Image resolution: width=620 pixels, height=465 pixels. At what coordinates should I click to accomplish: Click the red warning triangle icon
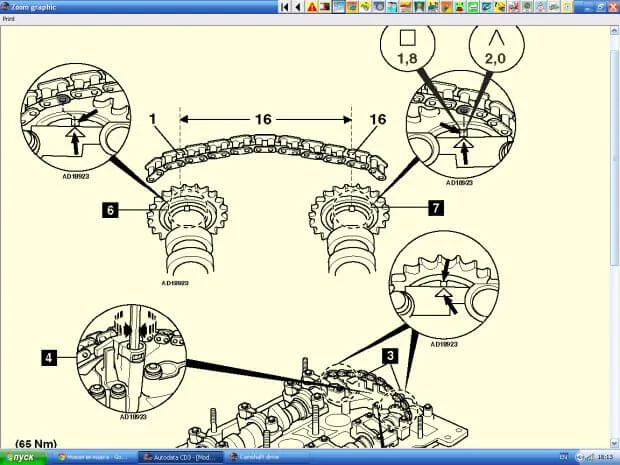point(313,6)
